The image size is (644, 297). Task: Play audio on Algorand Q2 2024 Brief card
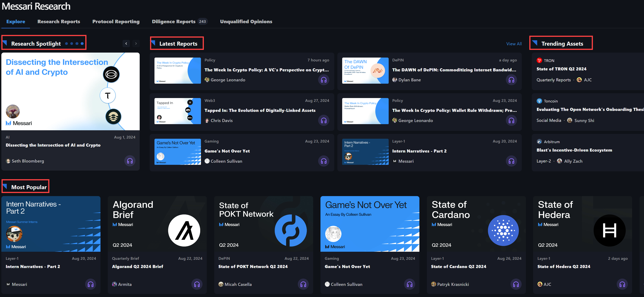197,284
